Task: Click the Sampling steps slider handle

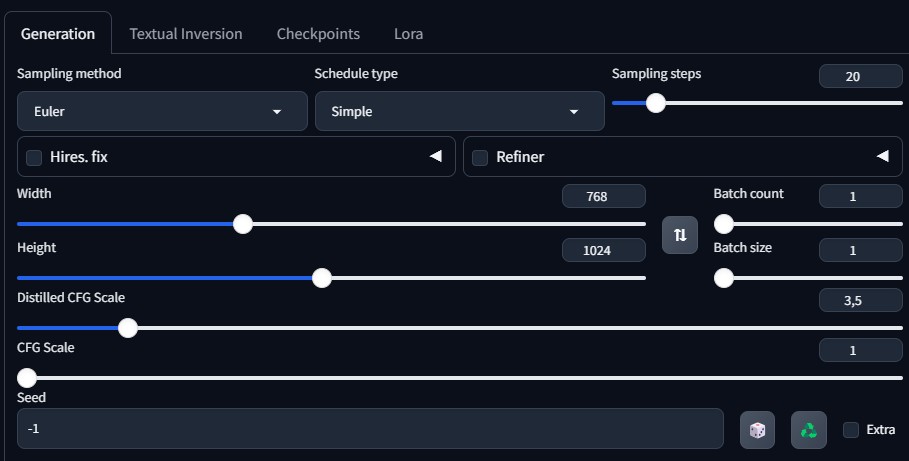Action: click(x=656, y=103)
